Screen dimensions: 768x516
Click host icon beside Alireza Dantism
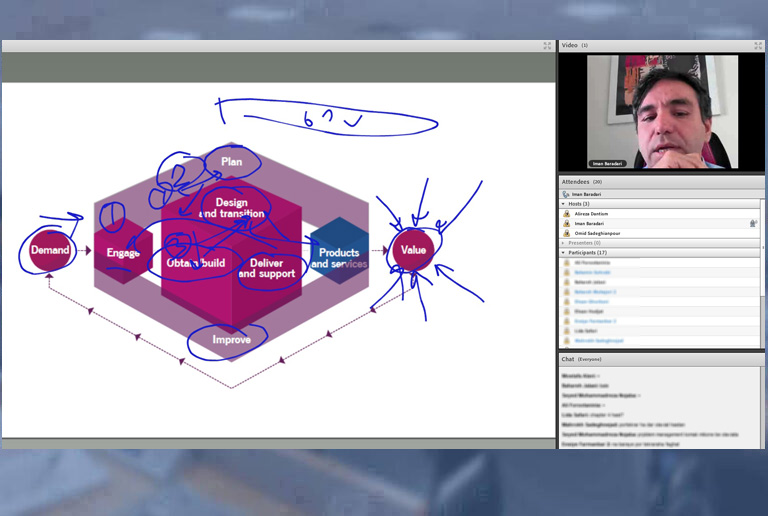point(567,214)
